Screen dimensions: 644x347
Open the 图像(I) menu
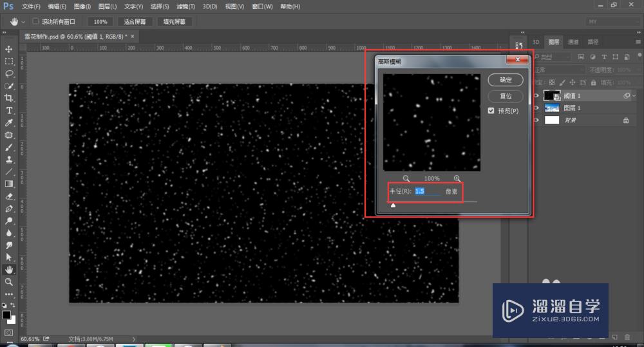(82, 6)
